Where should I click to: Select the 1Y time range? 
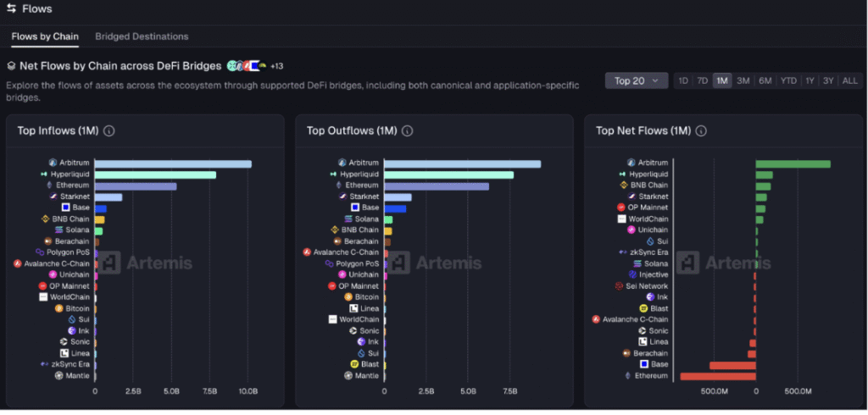810,80
